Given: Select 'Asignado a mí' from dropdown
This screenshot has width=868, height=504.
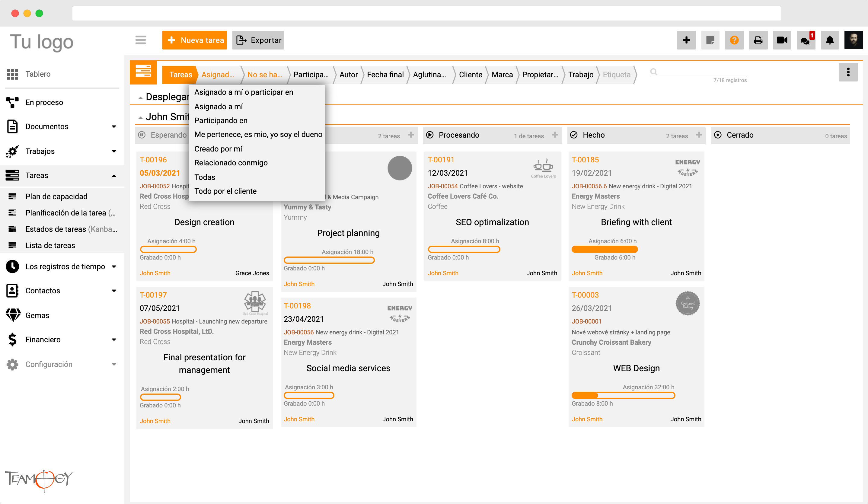Looking at the screenshot, I should coord(219,107).
